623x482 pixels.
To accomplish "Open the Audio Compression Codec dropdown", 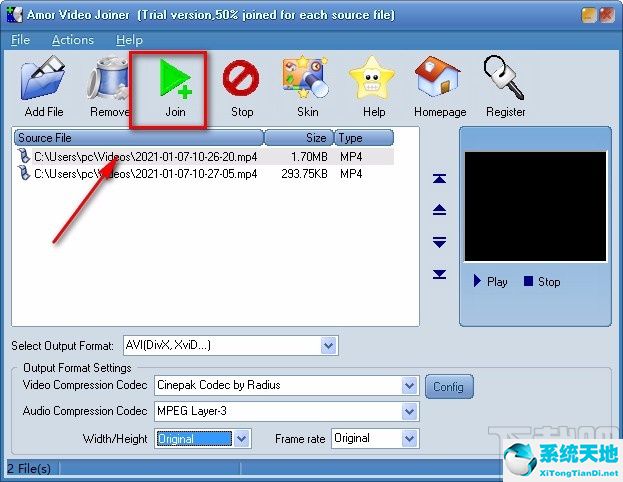I will (x=408, y=411).
